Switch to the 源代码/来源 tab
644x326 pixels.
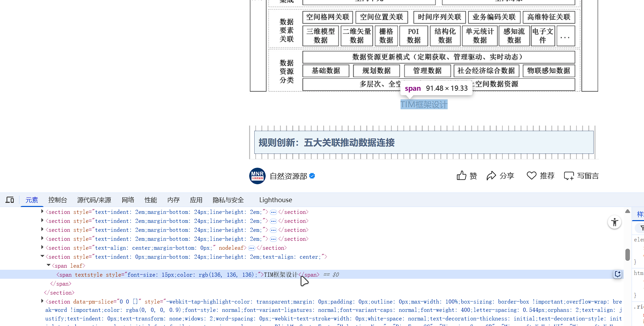coord(94,200)
